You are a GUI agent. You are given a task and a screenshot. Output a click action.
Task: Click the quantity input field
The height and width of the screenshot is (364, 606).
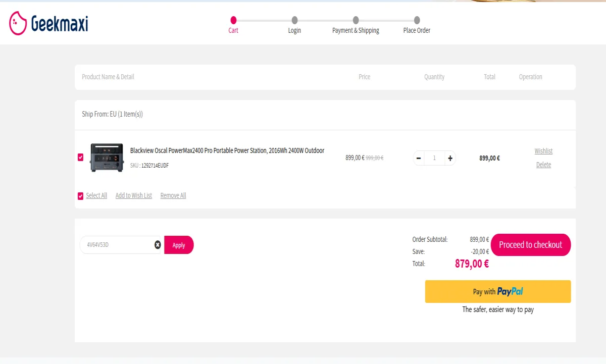(434, 158)
